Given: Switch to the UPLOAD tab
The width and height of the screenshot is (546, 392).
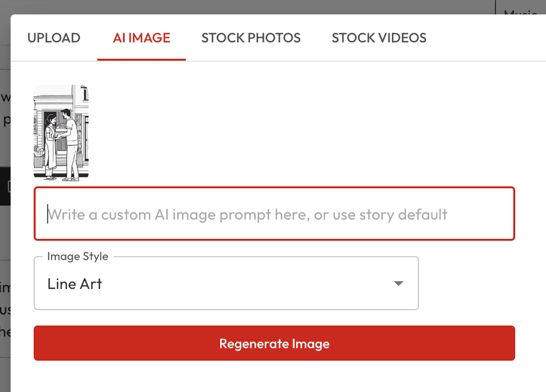Looking at the screenshot, I should point(53,37).
